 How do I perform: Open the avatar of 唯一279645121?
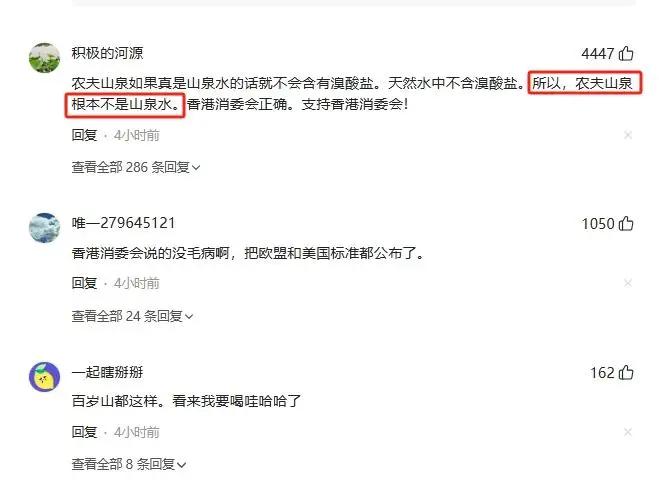(x=44, y=228)
